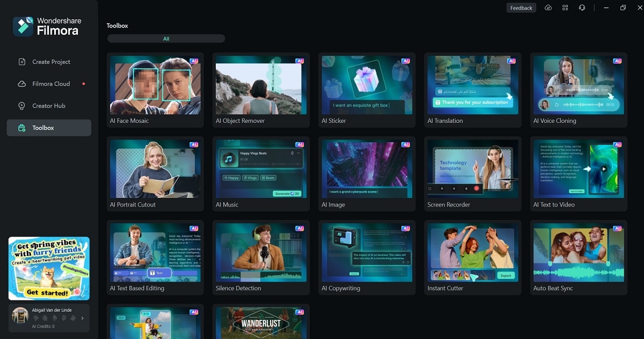Open the AI Music tool card
This screenshot has width=644, height=339.
(261, 174)
